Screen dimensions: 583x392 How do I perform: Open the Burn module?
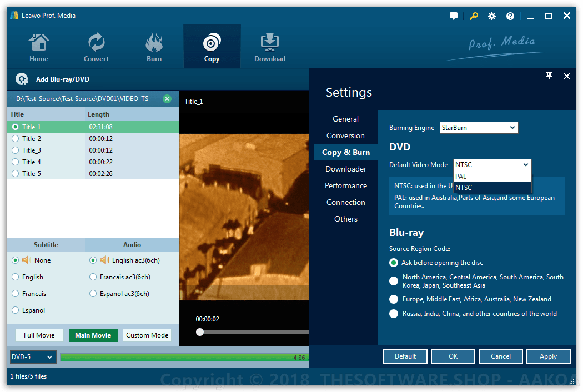point(154,47)
